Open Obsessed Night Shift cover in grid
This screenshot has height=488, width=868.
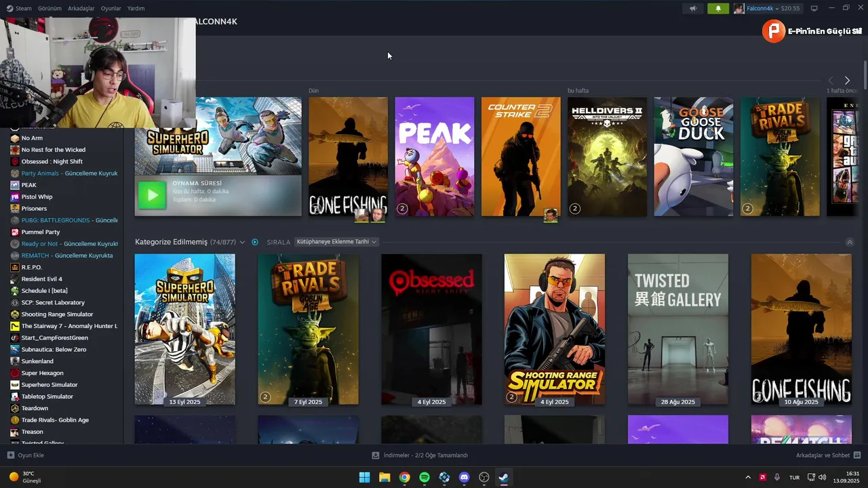click(431, 329)
